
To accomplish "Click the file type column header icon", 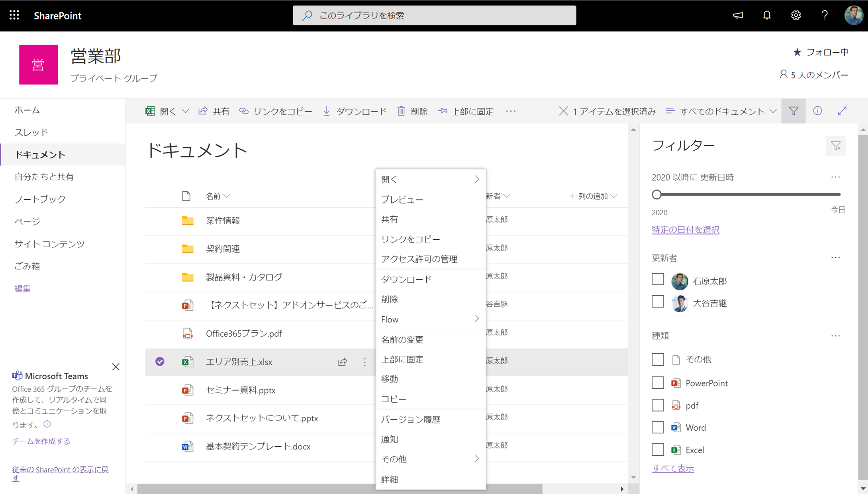I will tap(186, 196).
